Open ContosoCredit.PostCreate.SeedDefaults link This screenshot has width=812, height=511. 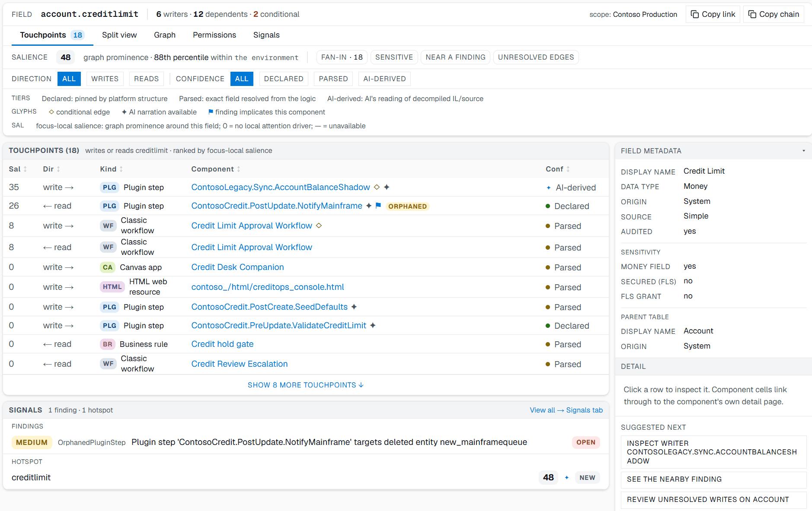(x=269, y=307)
